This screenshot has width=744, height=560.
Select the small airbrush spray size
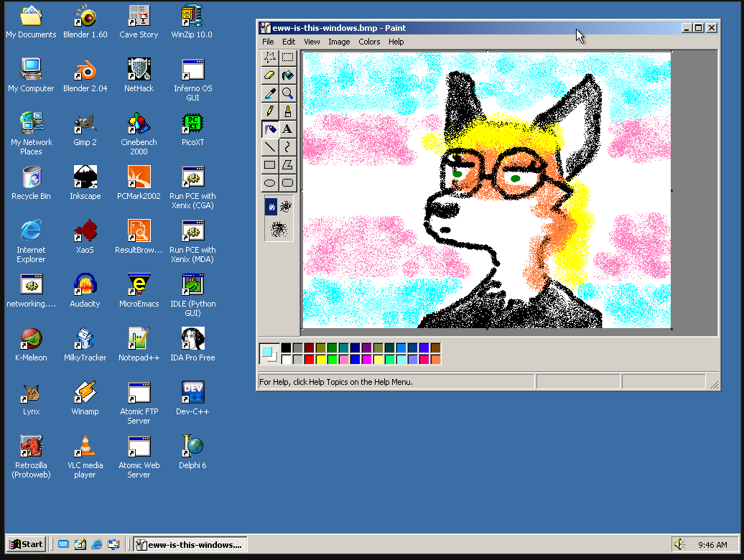271,207
